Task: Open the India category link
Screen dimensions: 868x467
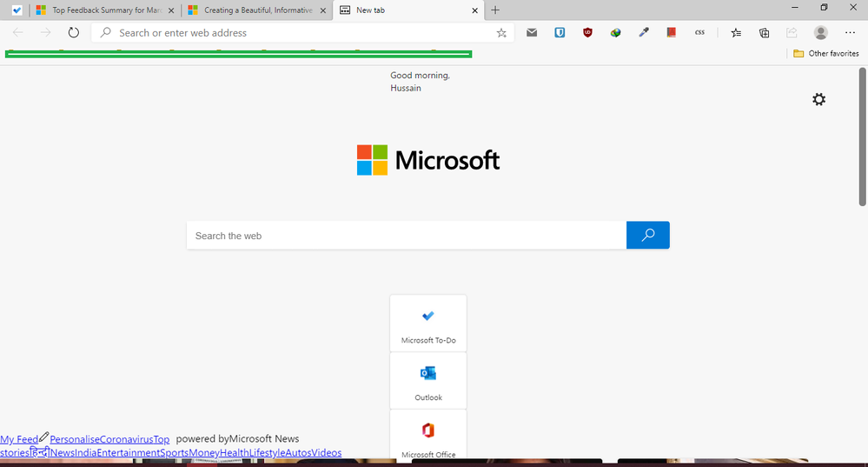Action: pos(86,452)
